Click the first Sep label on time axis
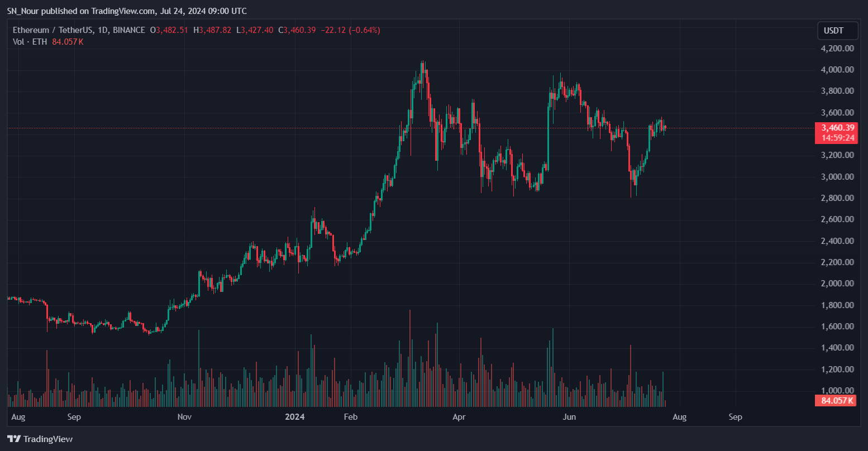 [x=74, y=417]
